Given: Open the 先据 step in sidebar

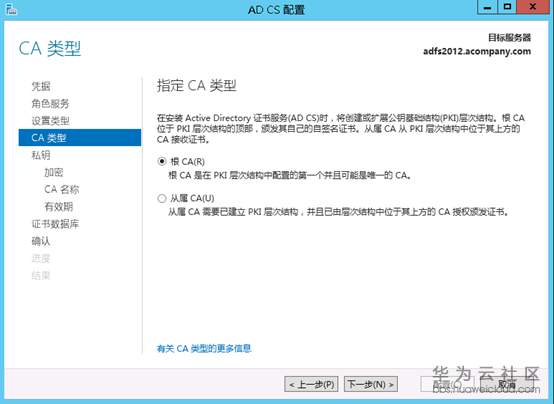Looking at the screenshot, I should [x=41, y=86].
